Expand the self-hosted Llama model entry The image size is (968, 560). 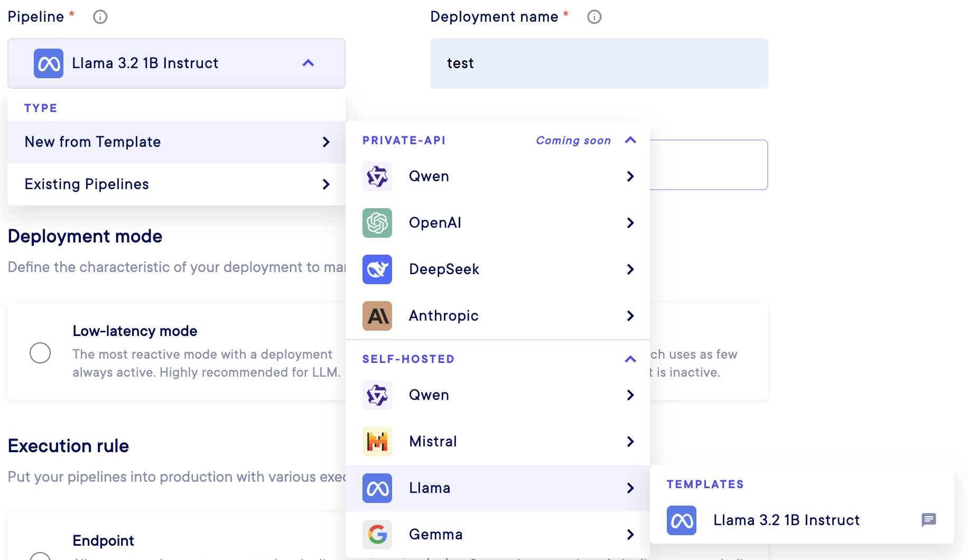(497, 488)
